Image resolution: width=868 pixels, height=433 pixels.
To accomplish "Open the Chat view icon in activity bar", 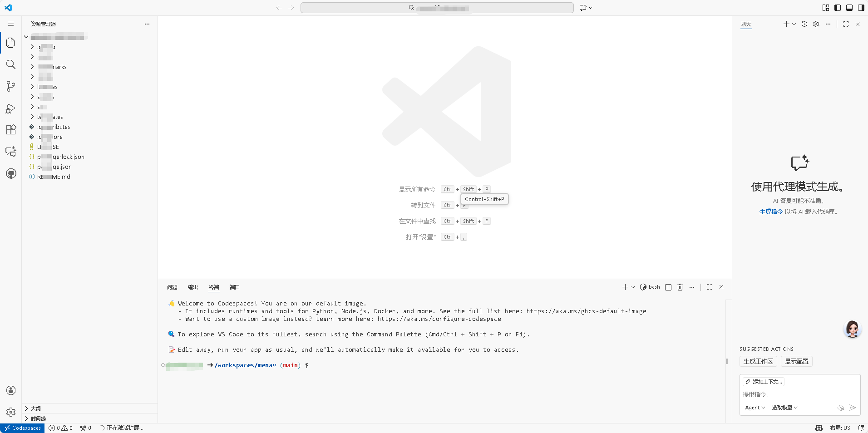I will tap(11, 152).
